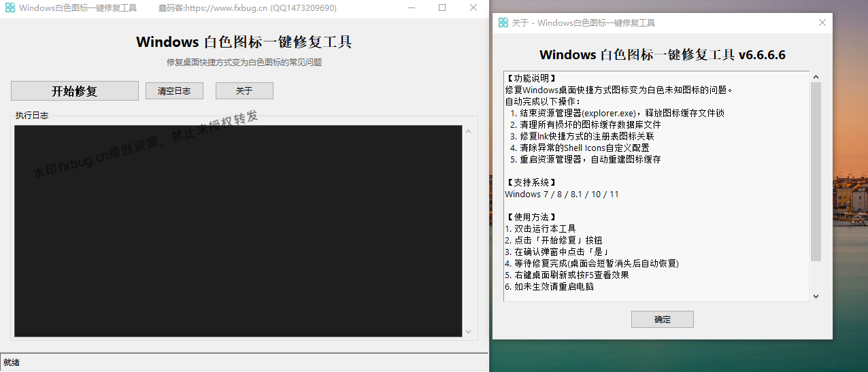
Task: Click the About text scrollbar up arrow
Action: (x=816, y=77)
